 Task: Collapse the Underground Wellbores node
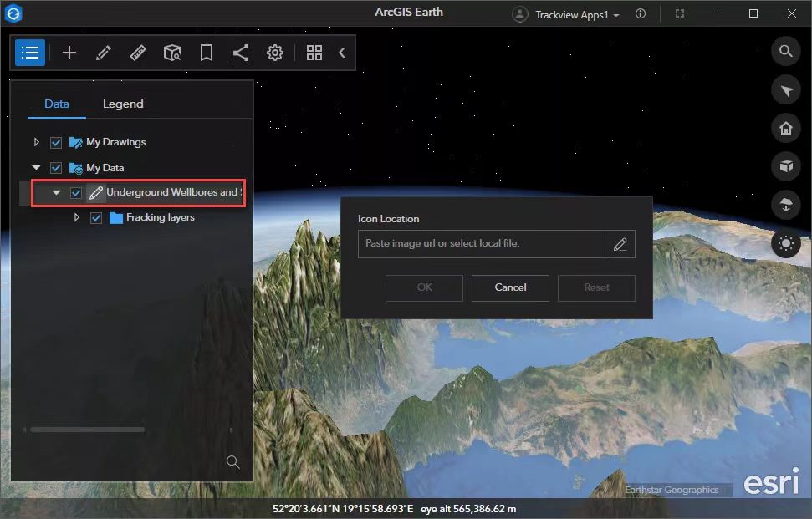point(56,192)
